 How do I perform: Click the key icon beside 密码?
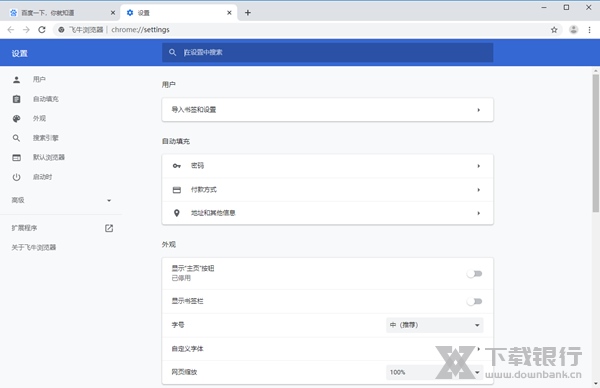tap(176, 166)
